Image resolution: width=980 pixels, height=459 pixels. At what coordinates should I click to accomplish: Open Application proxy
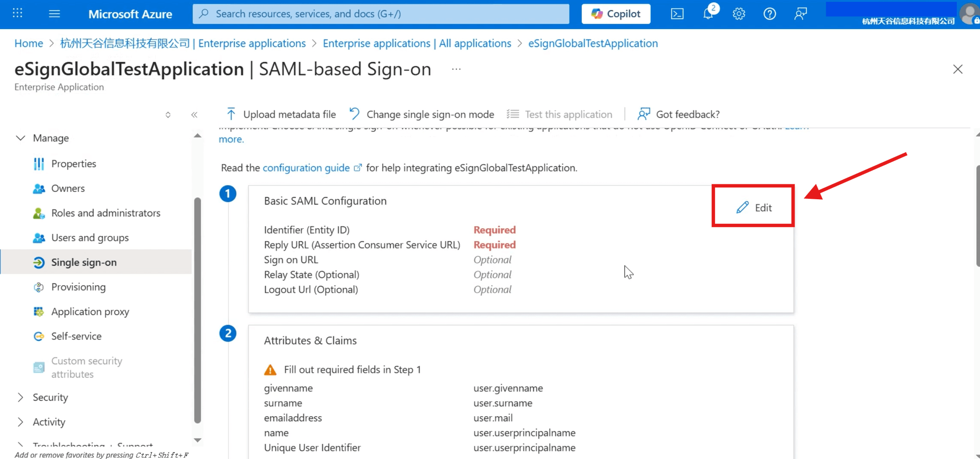tap(90, 311)
